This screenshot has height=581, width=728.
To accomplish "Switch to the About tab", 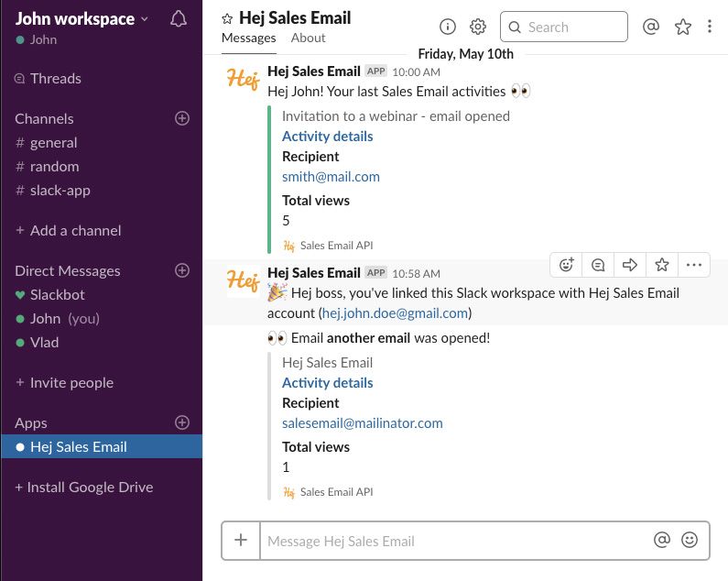I will click(308, 38).
